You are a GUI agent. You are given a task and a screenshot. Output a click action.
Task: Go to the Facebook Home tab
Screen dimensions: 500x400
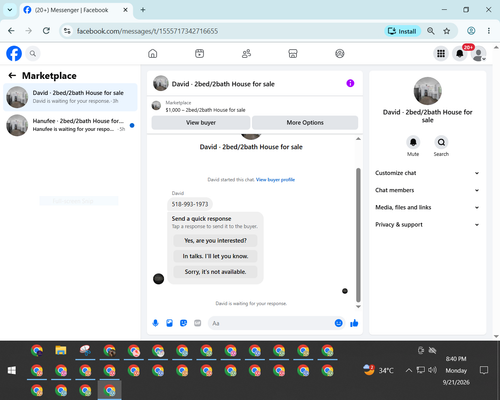[x=153, y=53]
